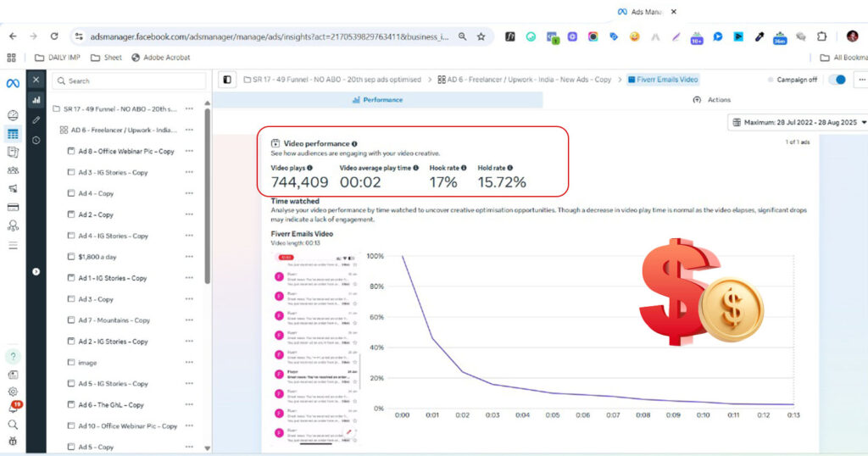Open options for AD 6 - Freelancer ad set
Image resolution: width=868 pixels, height=456 pixels.
pos(189,130)
